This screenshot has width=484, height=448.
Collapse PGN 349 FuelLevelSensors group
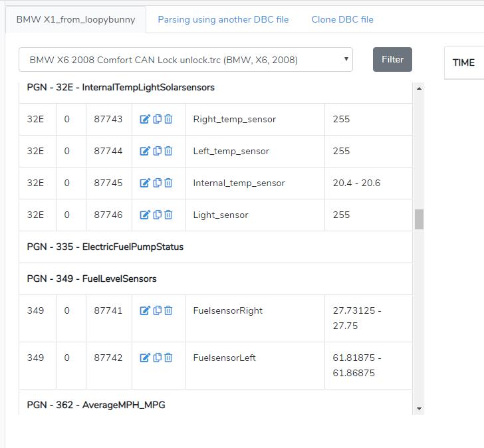(x=92, y=279)
